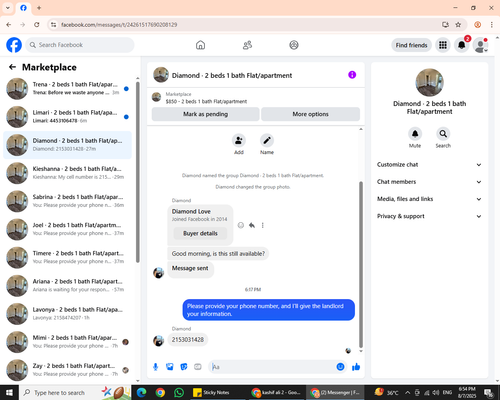Click the Home icon in top navigation
Image resolution: width=500 pixels, height=400 pixels.
tap(200, 45)
